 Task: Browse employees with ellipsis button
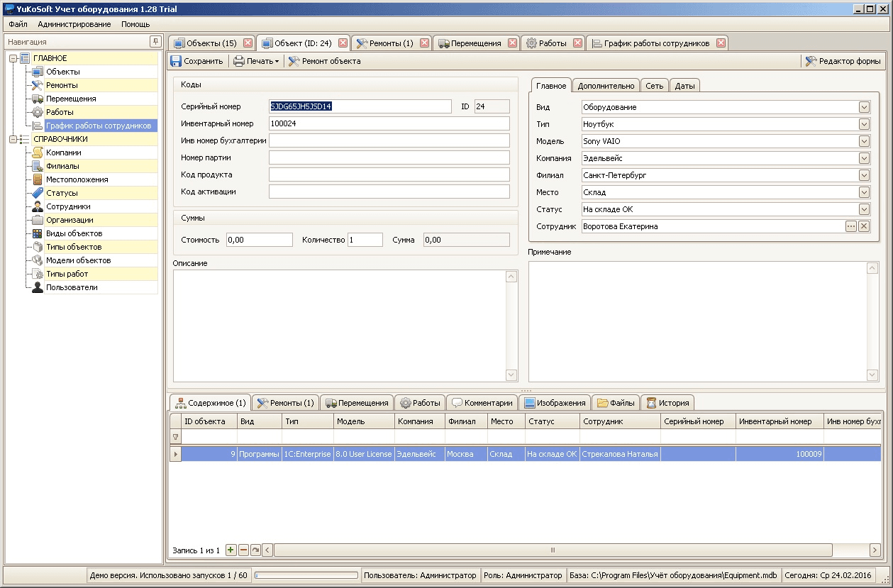[851, 226]
